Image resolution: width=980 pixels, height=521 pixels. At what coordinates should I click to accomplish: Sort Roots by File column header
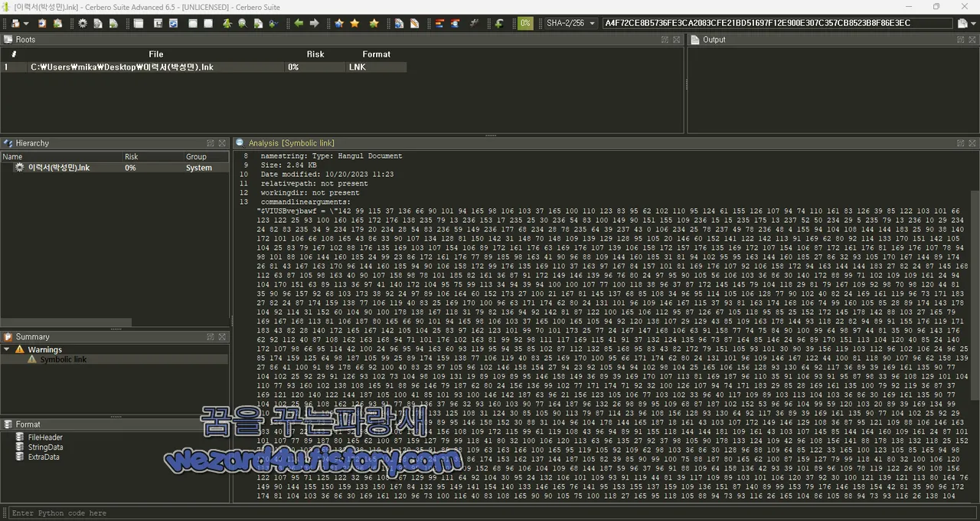point(156,54)
